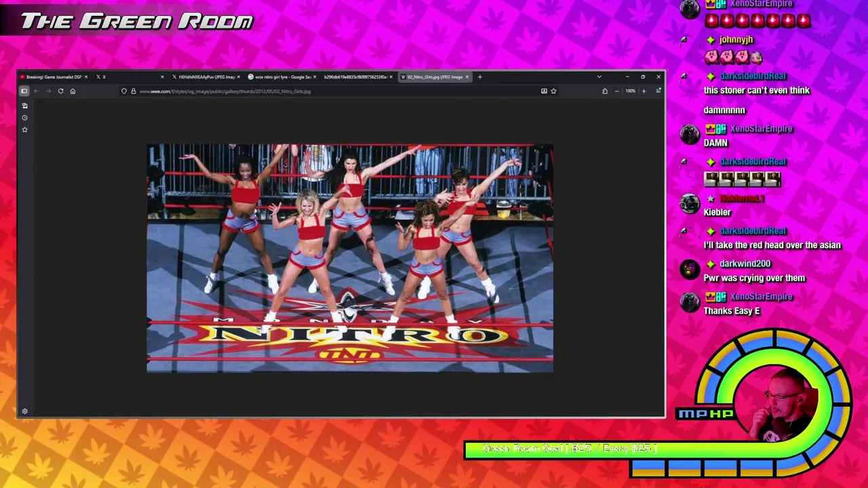This screenshot has height=488, width=868.
Task: Click chat message 'Pwr was crying over them'
Action: (754, 278)
